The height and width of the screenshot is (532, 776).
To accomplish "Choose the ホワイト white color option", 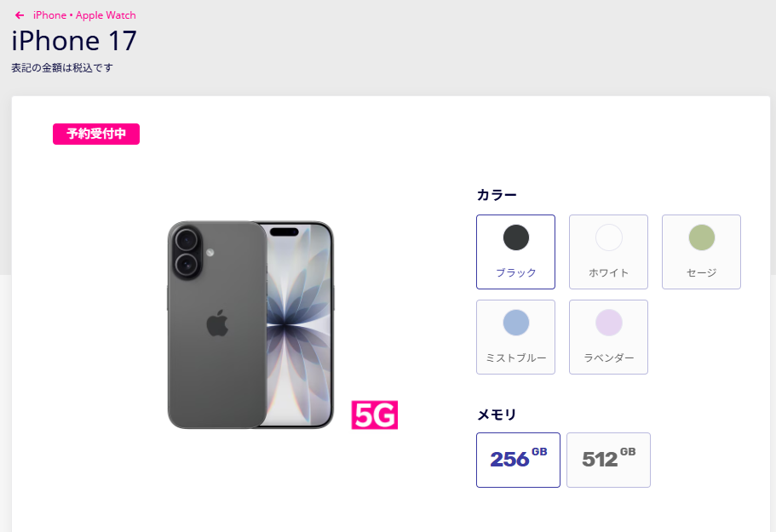I will click(609, 252).
